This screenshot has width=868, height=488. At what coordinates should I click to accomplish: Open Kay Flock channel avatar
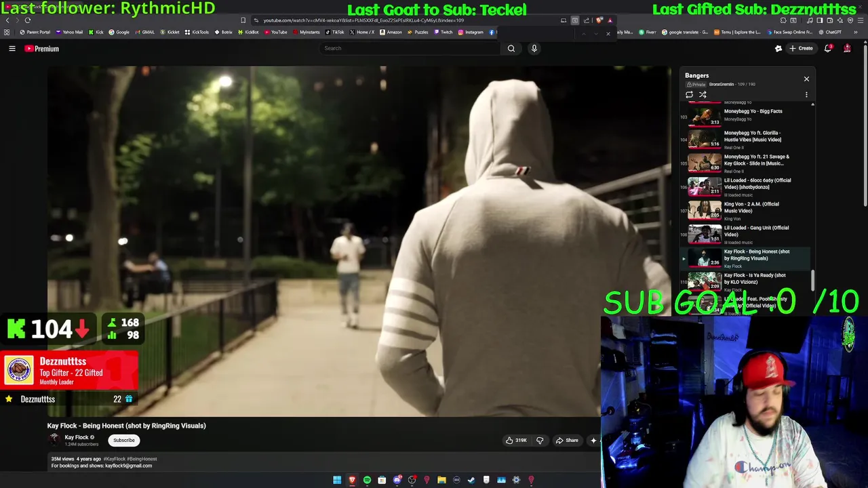click(x=54, y=440)
